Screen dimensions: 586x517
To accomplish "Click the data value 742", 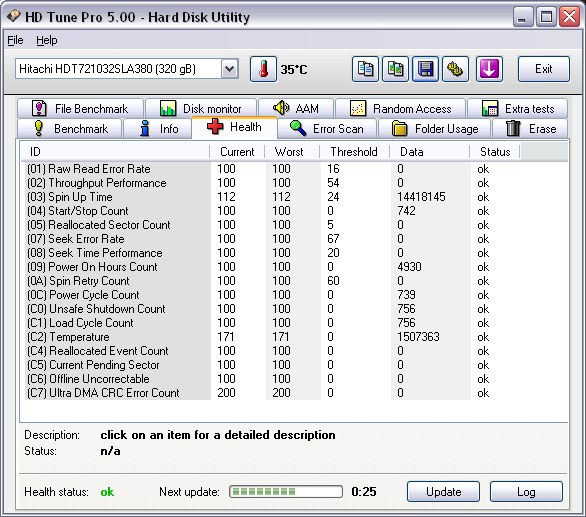I will pos(406,211).
